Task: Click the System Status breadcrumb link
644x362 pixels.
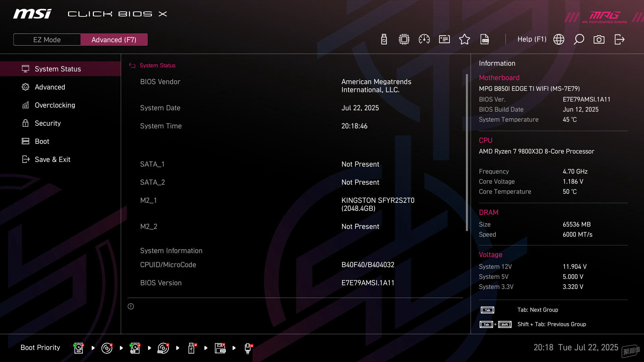Action: pos(158,65)
